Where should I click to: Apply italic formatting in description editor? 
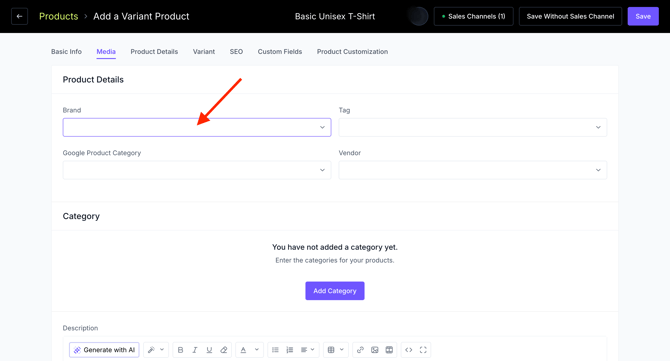click(x=195, y=350)
